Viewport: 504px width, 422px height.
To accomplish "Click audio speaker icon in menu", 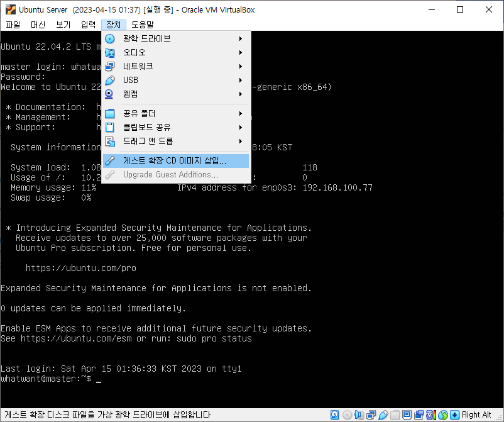I will (x=110, y=52).
